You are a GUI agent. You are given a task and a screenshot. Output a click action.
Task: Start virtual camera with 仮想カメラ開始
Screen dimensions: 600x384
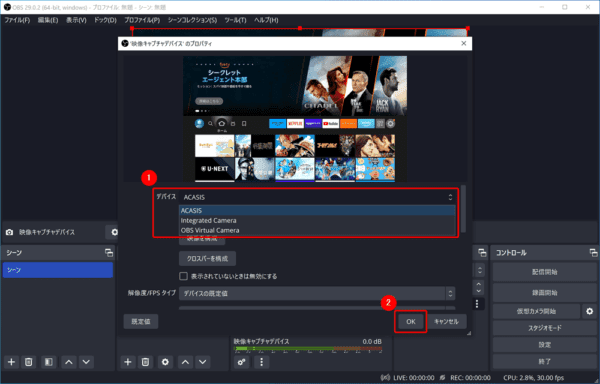click(x=536, y=311)
